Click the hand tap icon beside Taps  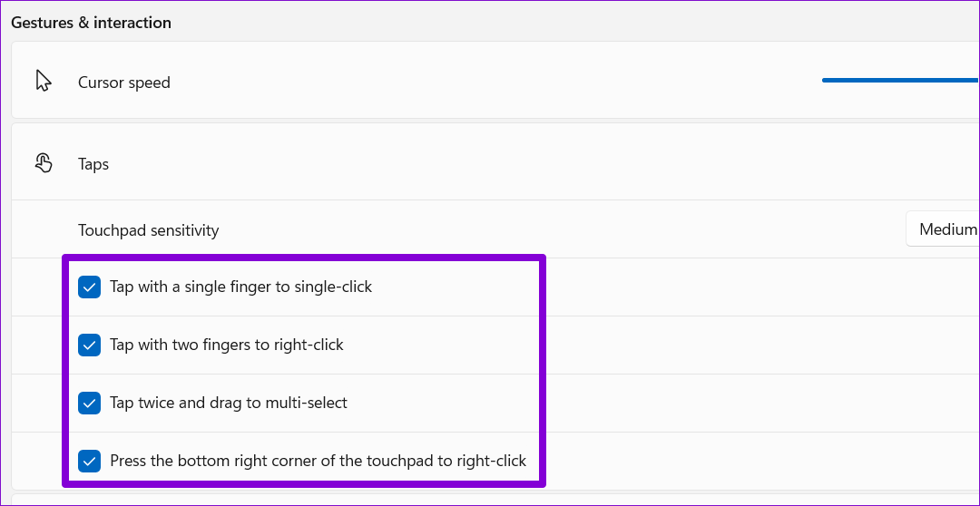point(44,163)
